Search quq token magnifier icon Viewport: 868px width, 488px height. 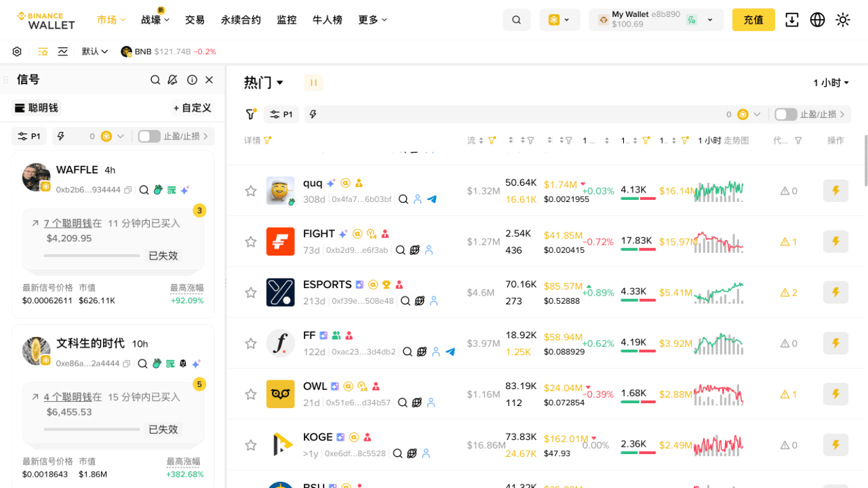click(x=403, y=199)
